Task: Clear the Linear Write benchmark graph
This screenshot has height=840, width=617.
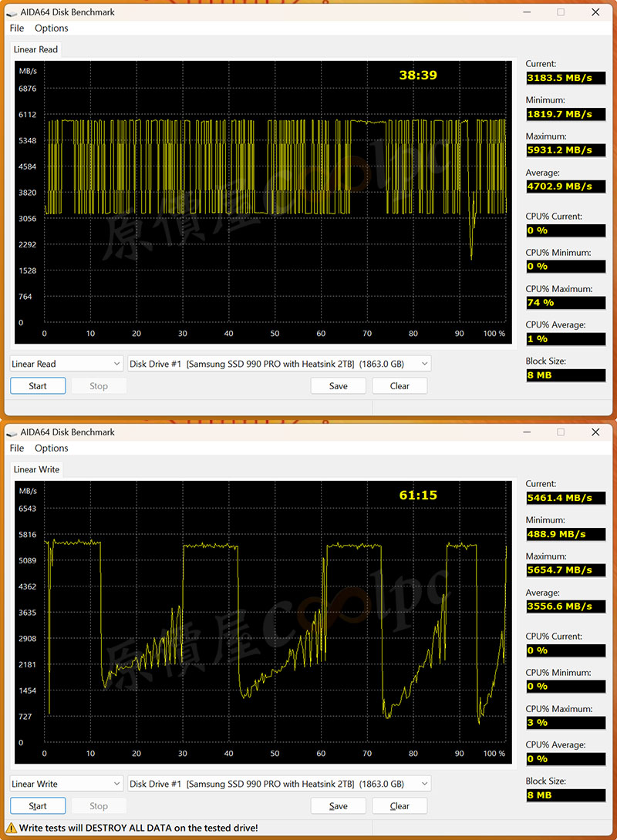Action: (x=400, y=806)
